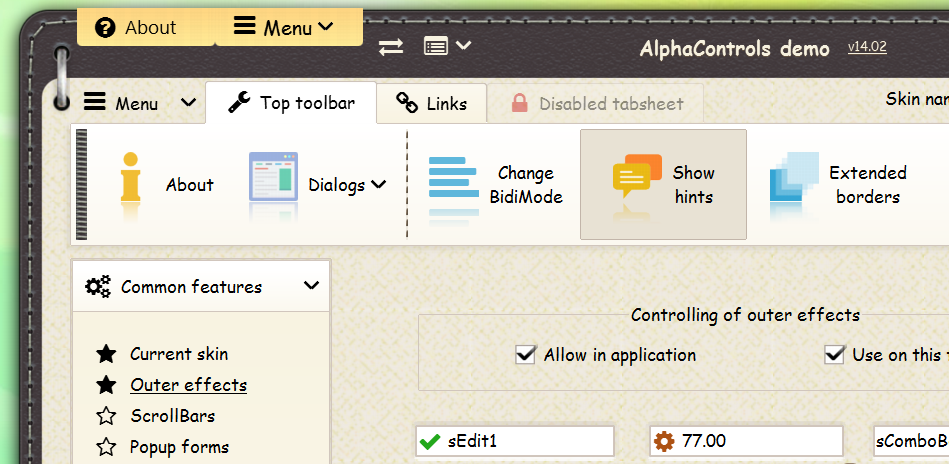Select the Outer effects link
949x464 pixels.
(x=188, y=385)
